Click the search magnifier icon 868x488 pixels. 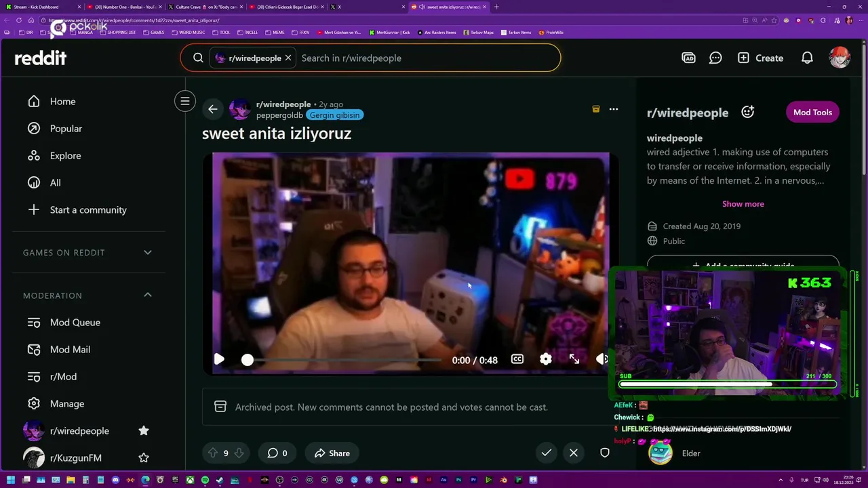click(x=198, y=58)
